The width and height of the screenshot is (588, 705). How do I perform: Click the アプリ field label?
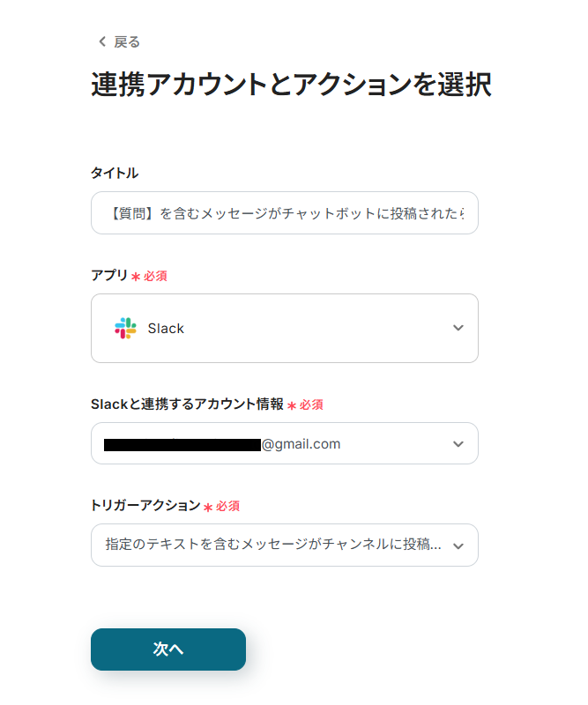pos(109,275)
